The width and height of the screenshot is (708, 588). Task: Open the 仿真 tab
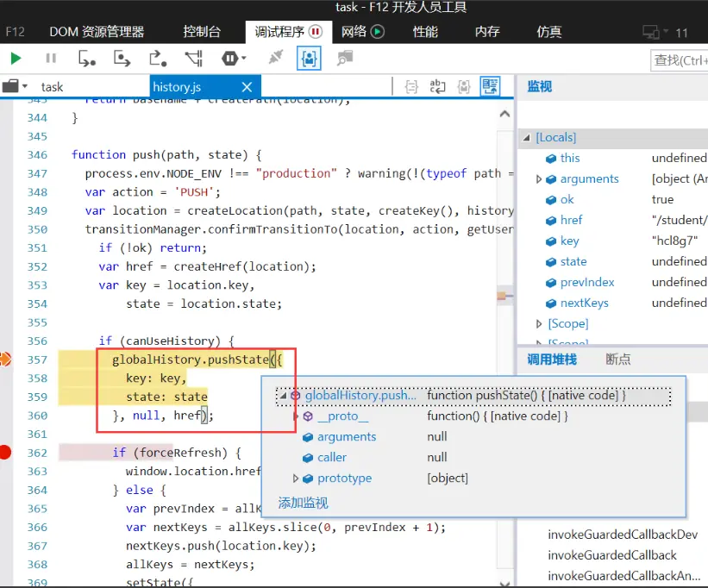click(x=549, y=32)
